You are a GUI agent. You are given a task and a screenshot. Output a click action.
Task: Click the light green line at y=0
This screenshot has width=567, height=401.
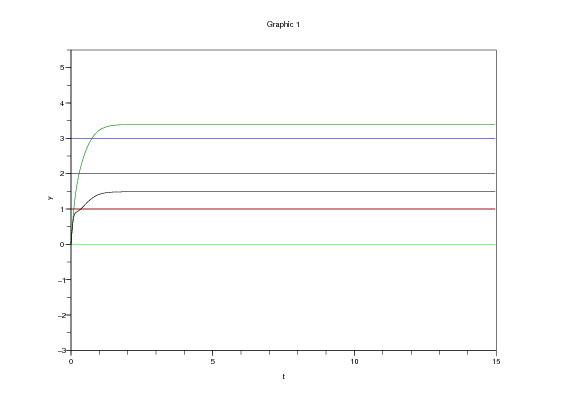(x=283, y=244)
